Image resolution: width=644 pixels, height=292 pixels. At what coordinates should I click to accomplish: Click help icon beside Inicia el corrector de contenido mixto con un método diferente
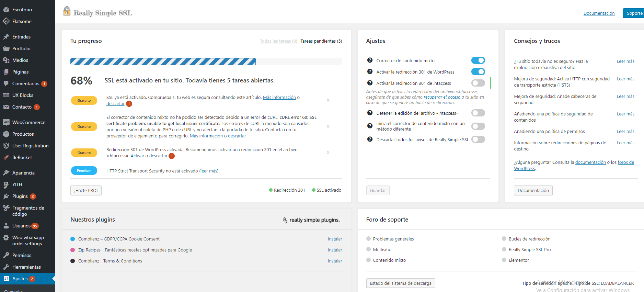[370, 126]
